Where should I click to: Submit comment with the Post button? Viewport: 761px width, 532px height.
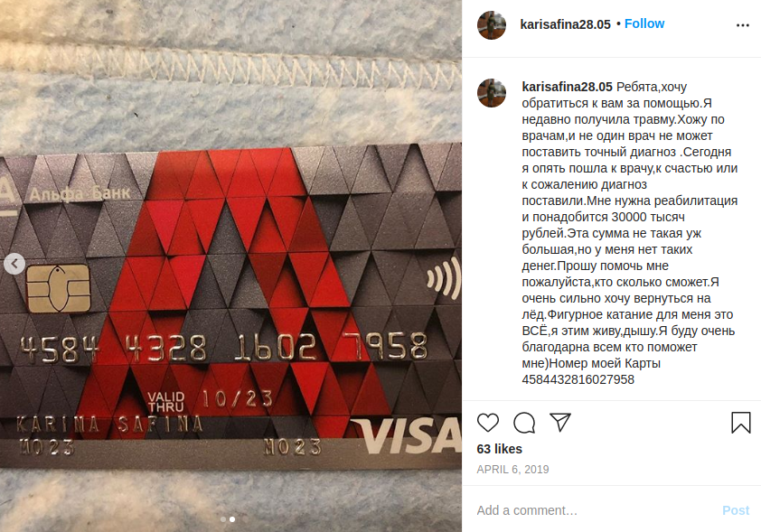click(x=736, y=510)
